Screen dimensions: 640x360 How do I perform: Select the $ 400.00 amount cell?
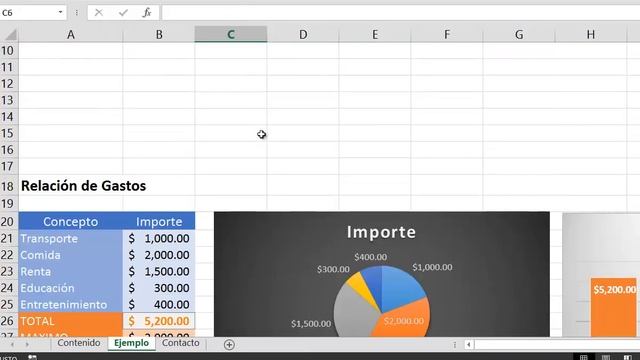pyautogui.click(x=159, y=304)
